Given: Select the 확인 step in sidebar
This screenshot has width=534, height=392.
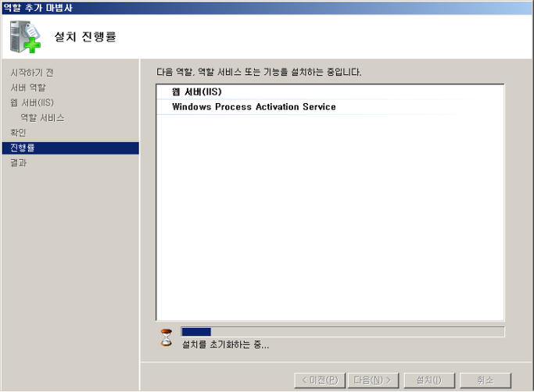Looking at the screenshot, I should [x=18, y=133].
